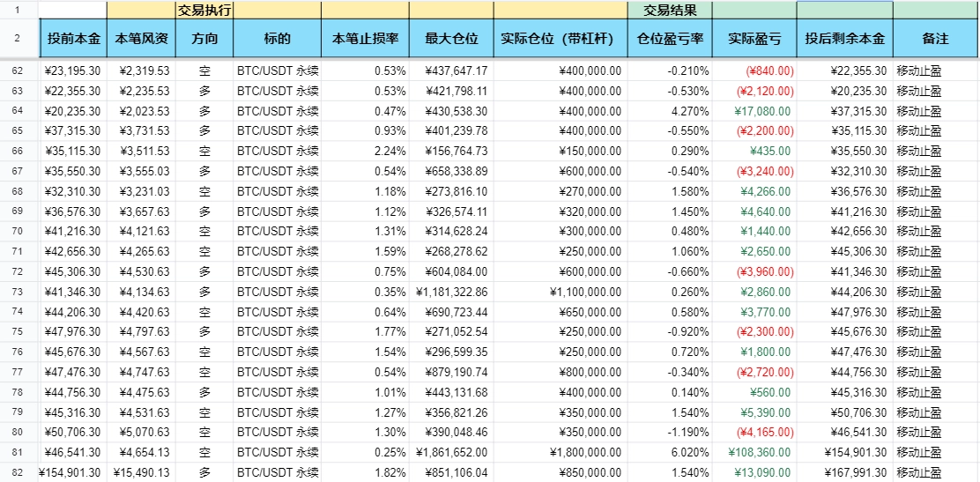Select the loss cell (¥4,165.00)
Image resolution: width=980 pixels, height=482 pixels.
[754, 433]
